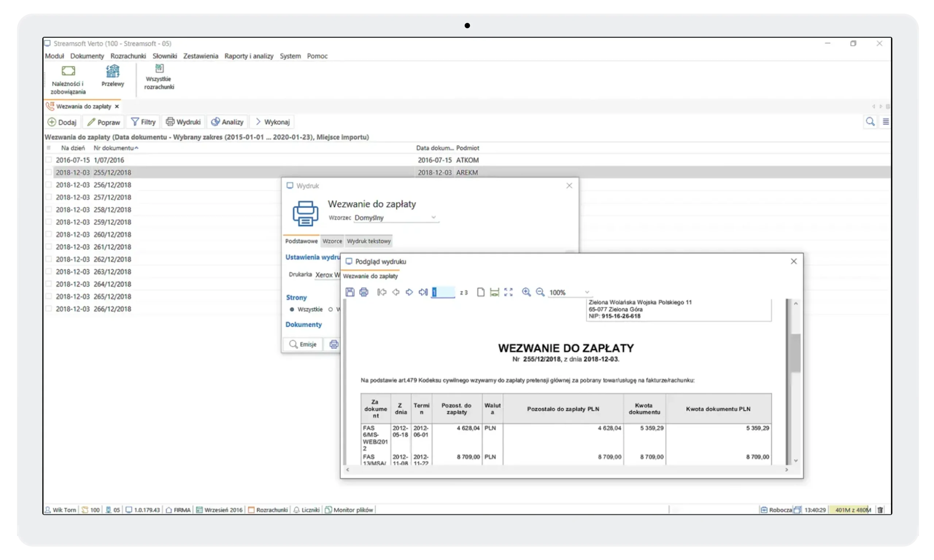Expand the 100% zoom level dropdown
This screenshot has height=560, width=934.
(587, 292)
